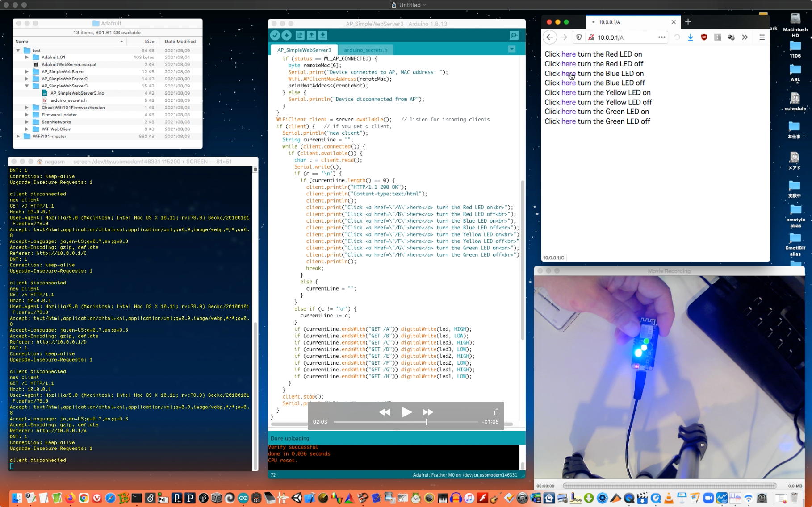812x507 pixels.
Task: Click the Arduino Save sketch down-arrow icon
Action: [323, 35]
